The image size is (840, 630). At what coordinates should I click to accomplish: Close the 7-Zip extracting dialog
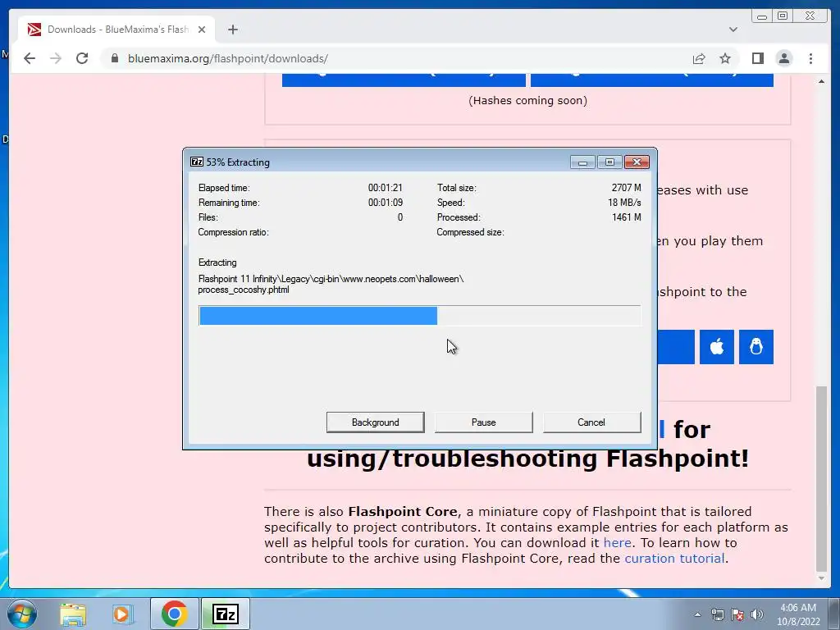[637, 162]
